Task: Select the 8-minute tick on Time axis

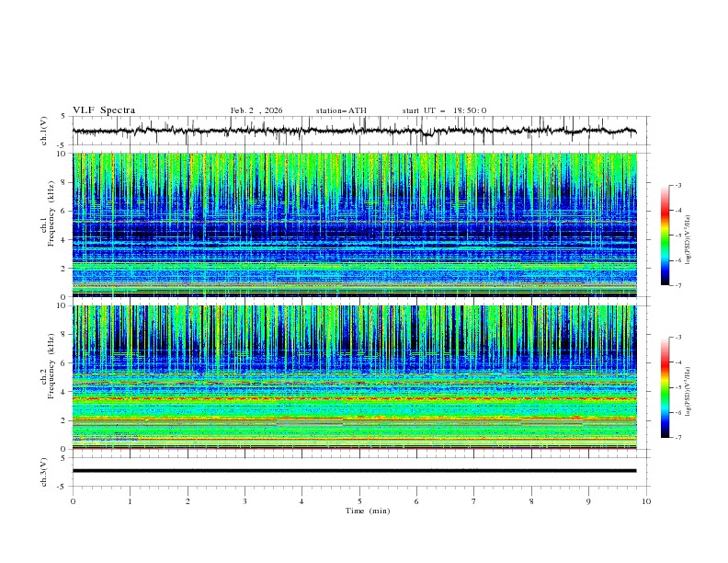Action: 531,501
